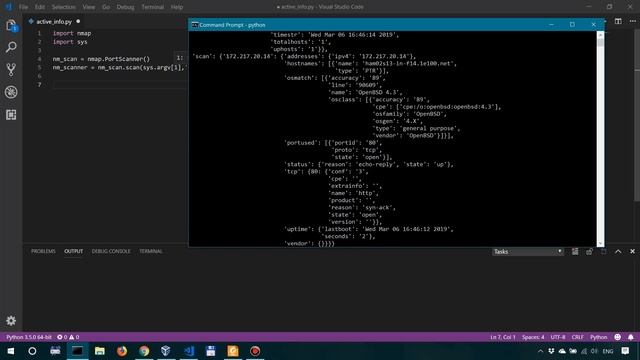Screen dimensions: 640x360
Task: Open Task View on the taskbar
Action: (x=55, y=351)
